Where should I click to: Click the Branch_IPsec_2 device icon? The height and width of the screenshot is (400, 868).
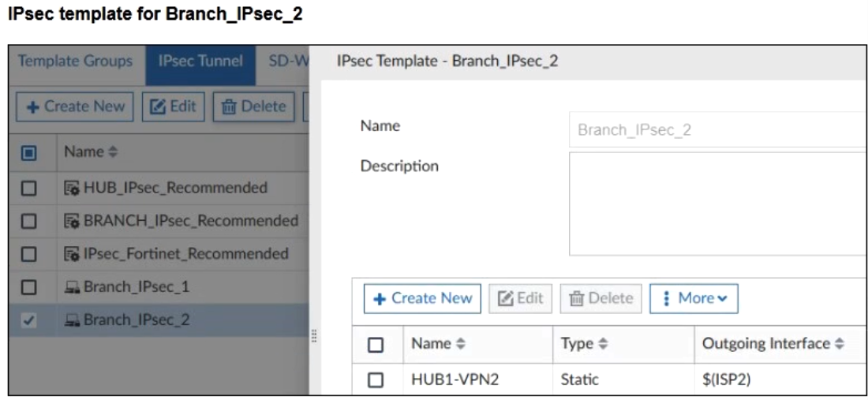point(72,320)
